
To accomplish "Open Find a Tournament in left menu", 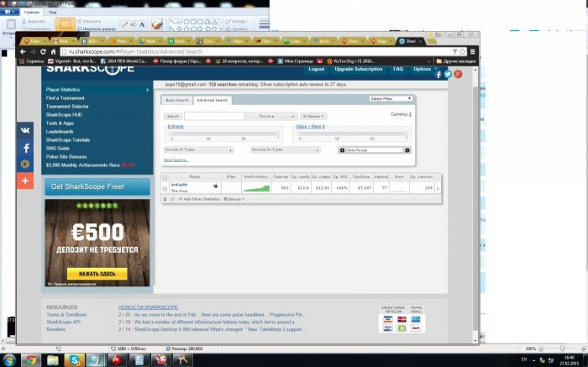I will click(x=66, y=98).
